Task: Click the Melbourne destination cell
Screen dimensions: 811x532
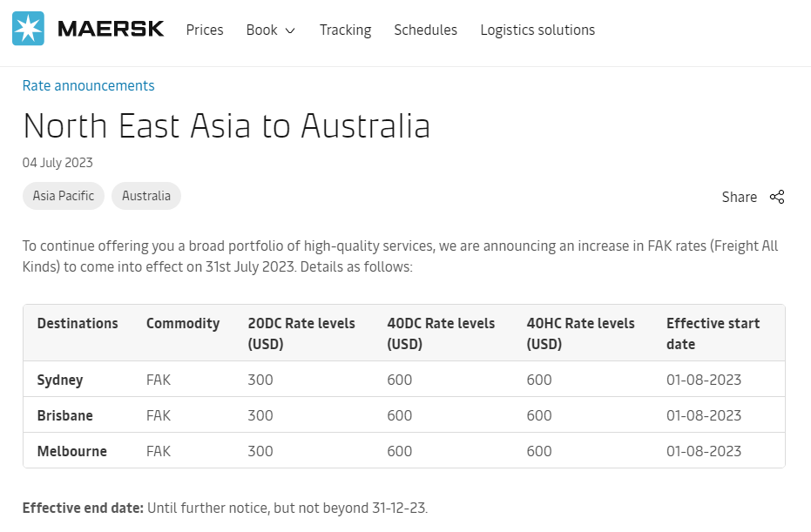Action: point(72,451)
